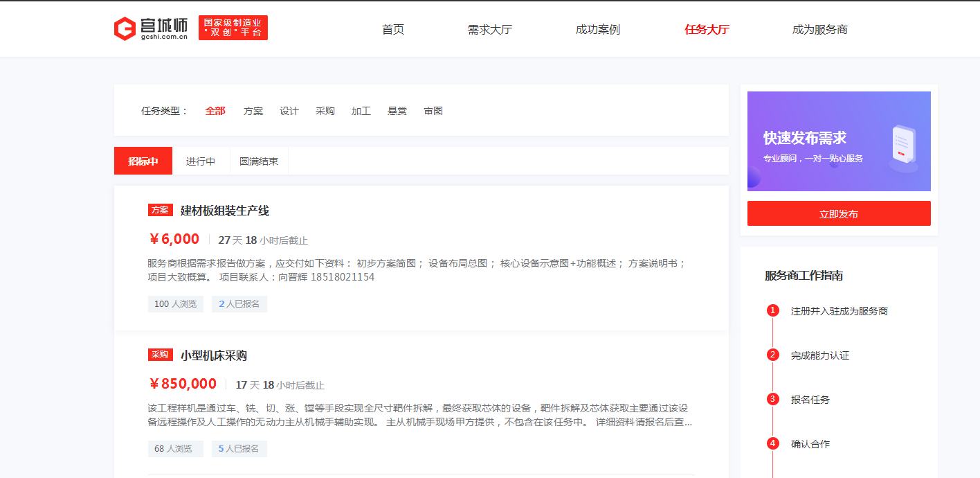Click the 任务类型： label

[165, 111]
